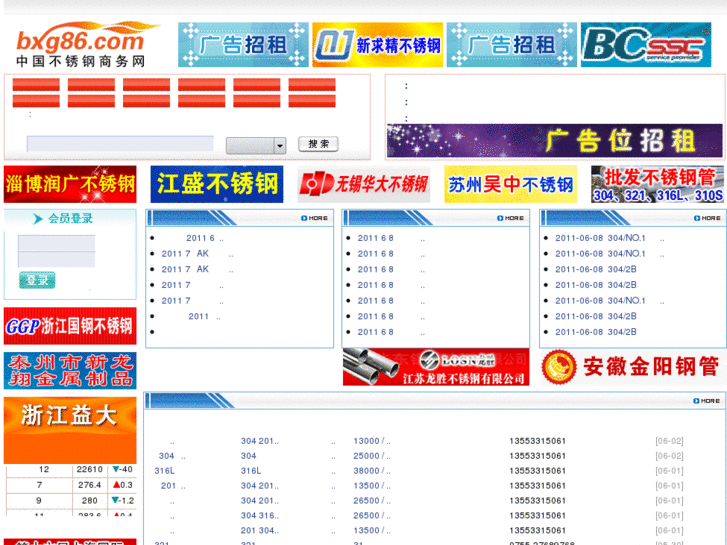Click the '38000 /..' price entry
The height and width of the screenshot is (545, 727).
(372, 471)
